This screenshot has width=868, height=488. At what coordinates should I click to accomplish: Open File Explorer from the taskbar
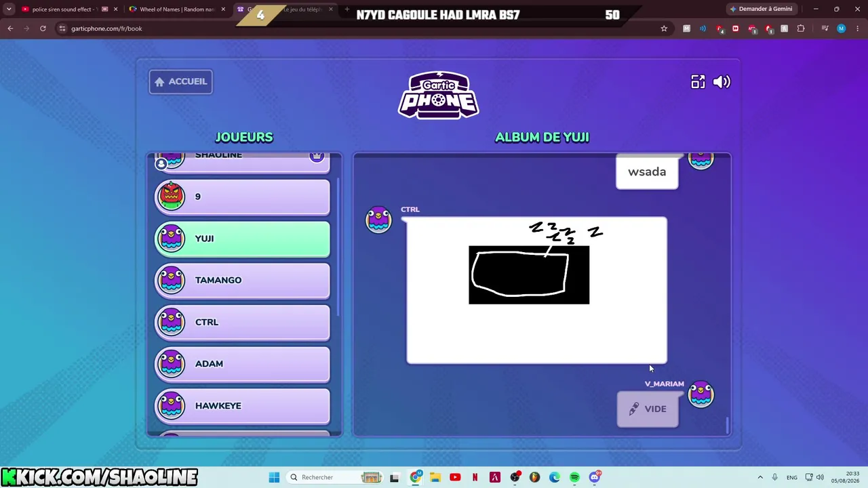pos(435,477)
